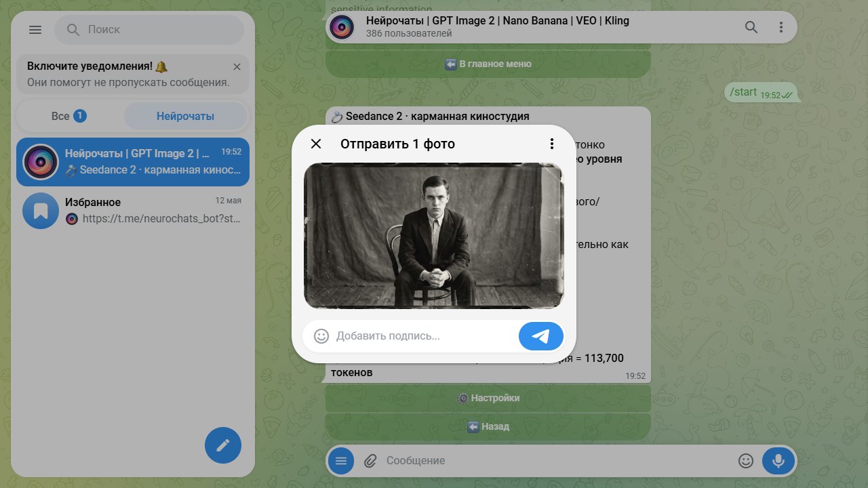Open the Избранное saved messages chat
This screenshot has height=488, width=868.
point(133,210)
